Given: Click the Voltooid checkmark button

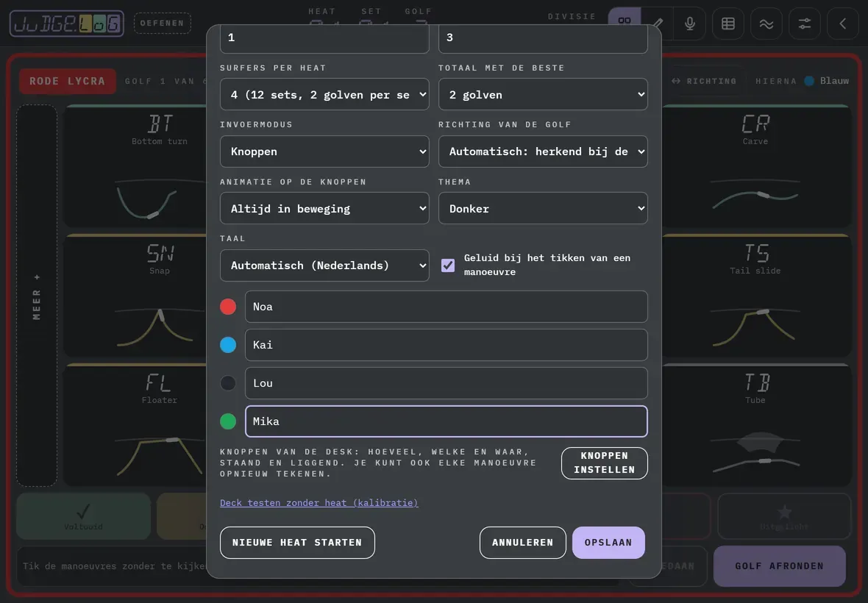Looking at the screenshot, I should tap(83, 516).
